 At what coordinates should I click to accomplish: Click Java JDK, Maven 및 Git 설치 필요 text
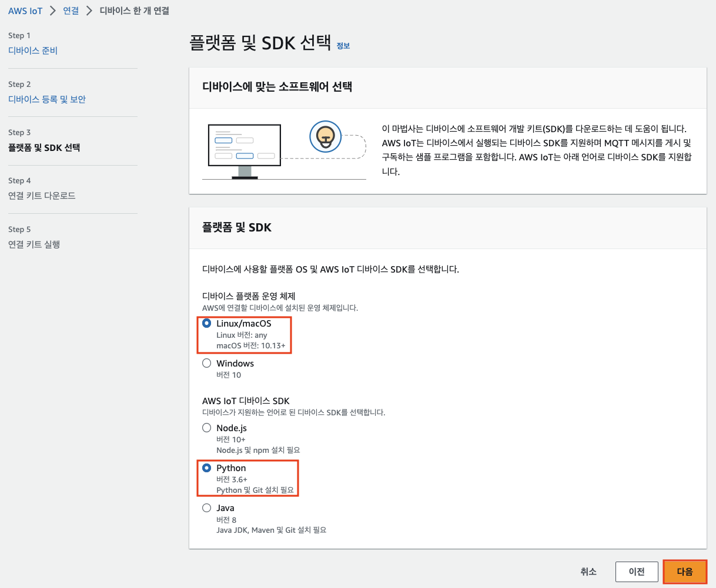(x=271, y=530)
